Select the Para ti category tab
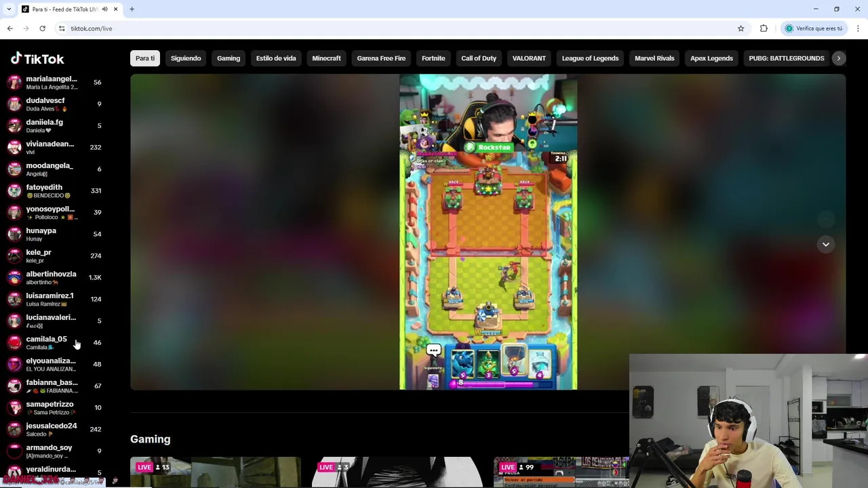This screenshot has width=868, height=488. coord(145,58)
